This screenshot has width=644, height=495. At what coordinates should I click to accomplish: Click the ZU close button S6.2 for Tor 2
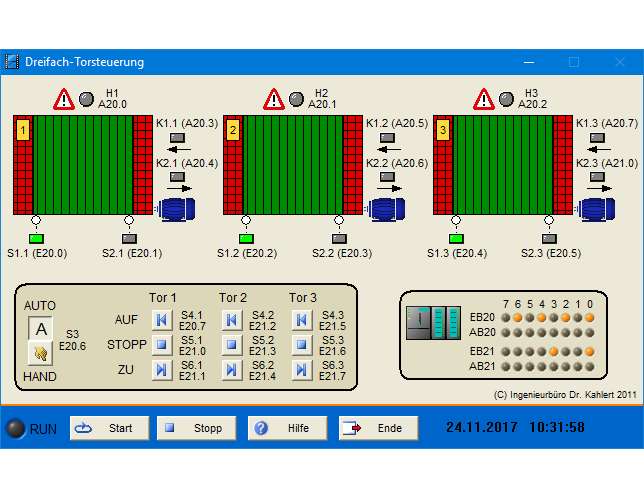[x=232, y=370]
